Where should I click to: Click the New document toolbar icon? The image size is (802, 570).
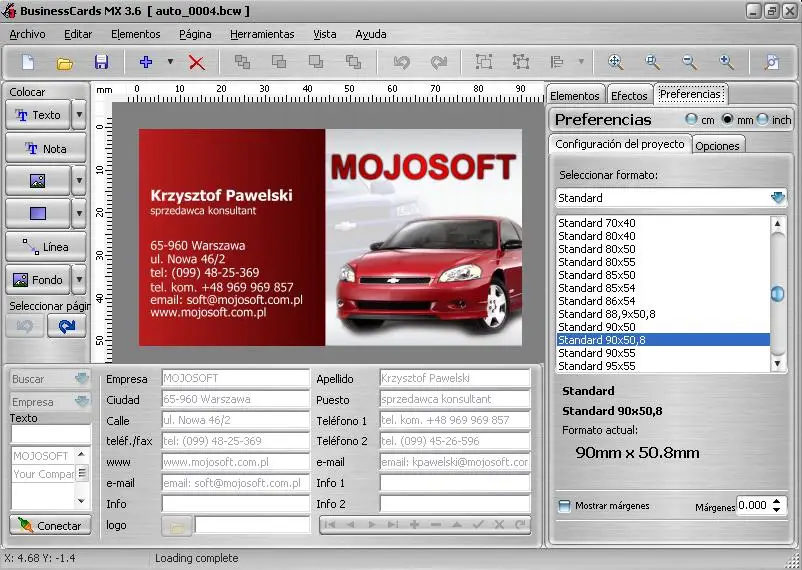(x=28, y=62)
